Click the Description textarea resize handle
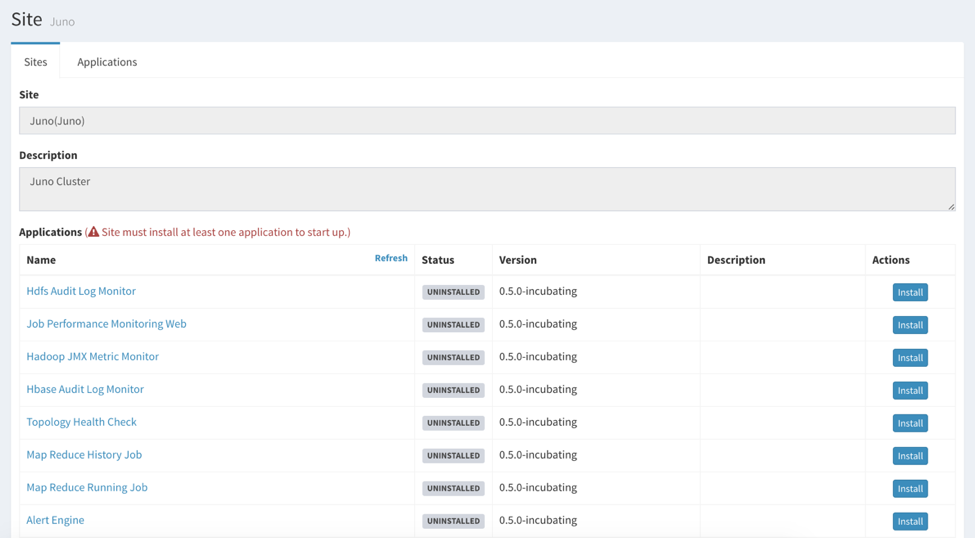Screen dimensions: 975x538 click(951, 206)
